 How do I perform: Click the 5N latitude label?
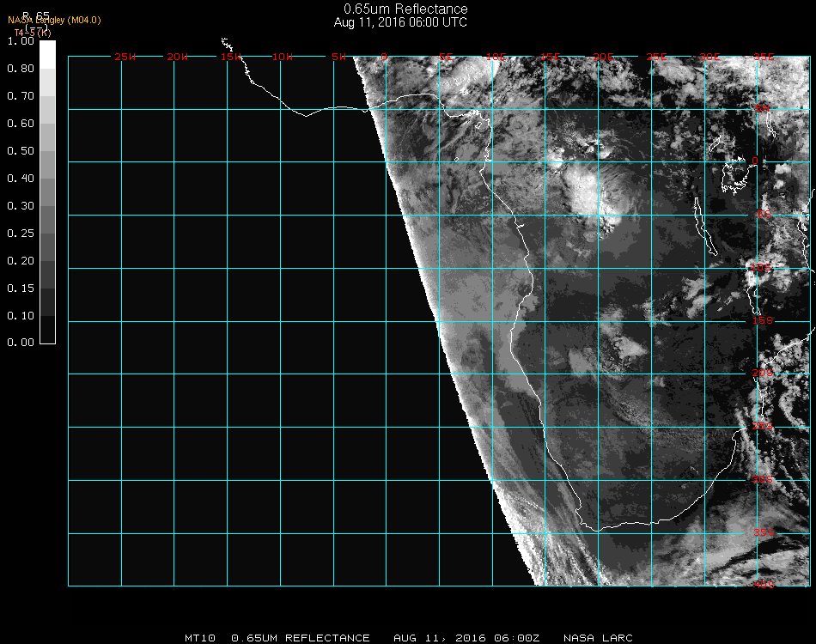tap(763, 108)
